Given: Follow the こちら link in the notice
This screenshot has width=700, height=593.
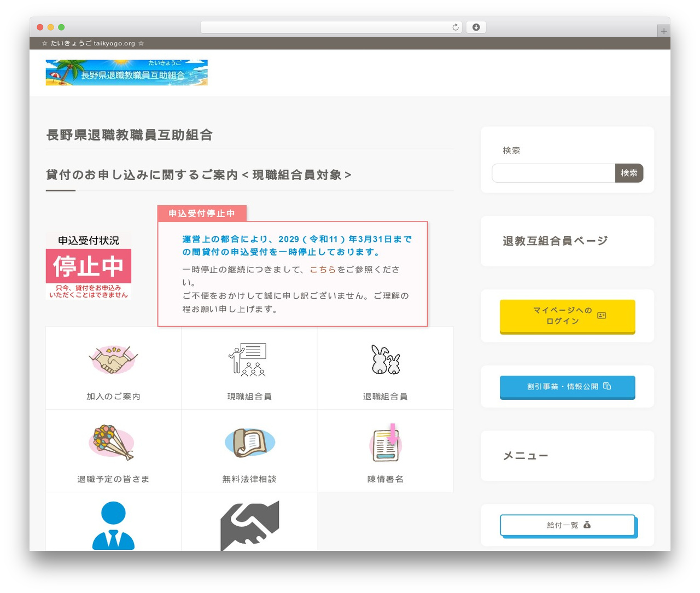Looking at the screenshot, I should tap(323, 270).
